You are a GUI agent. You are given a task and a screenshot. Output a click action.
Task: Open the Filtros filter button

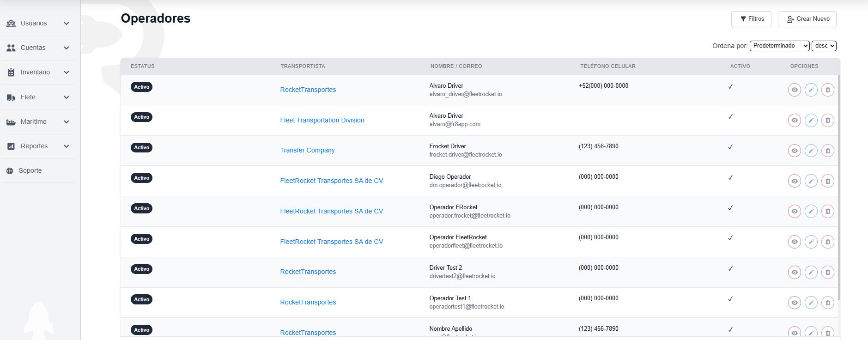tap(751, 19)
